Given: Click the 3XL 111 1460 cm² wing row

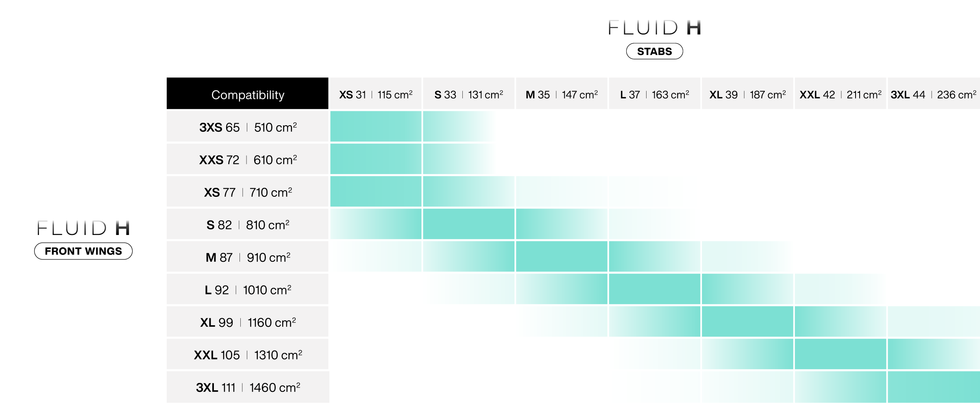Looking at the screenshot, I should (248, 387).
